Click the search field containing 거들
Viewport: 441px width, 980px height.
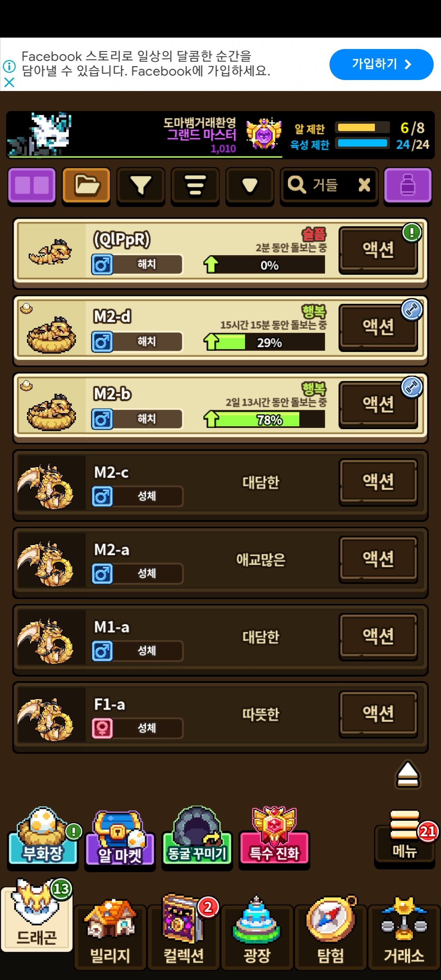click(x=329, y=186)
